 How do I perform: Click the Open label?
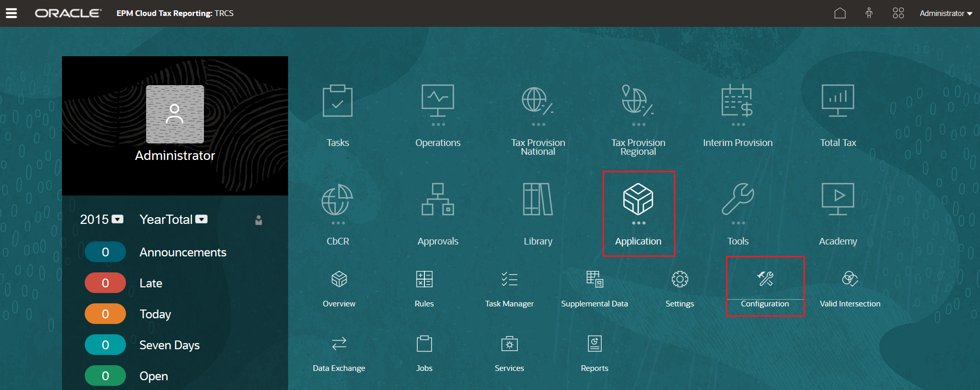pyautogui.click(x=153, y=376)
